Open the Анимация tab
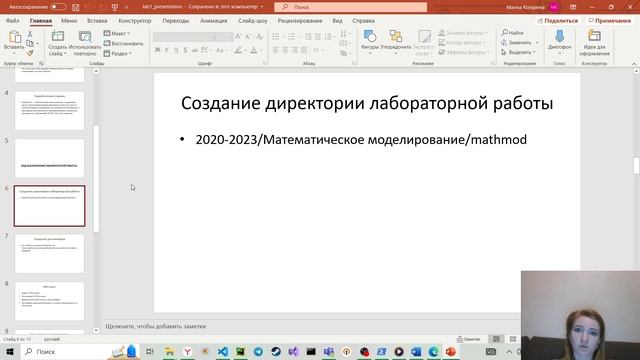 [213, 20]
